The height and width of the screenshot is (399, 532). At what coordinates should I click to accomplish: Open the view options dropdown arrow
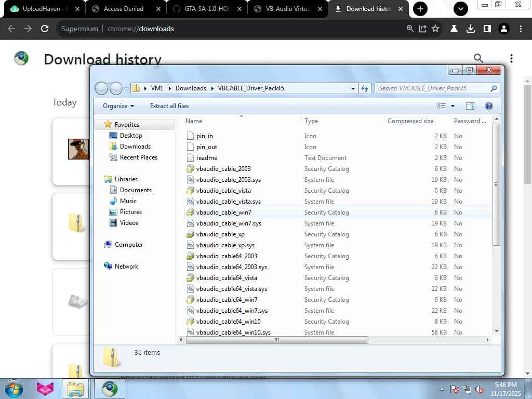pos(453,106)
